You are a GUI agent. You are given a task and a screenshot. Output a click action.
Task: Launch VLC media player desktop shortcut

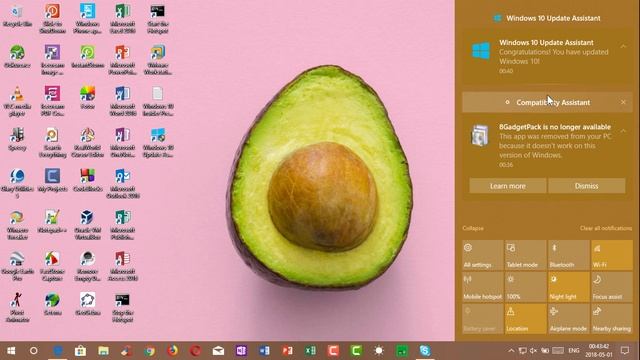[17, 101]
